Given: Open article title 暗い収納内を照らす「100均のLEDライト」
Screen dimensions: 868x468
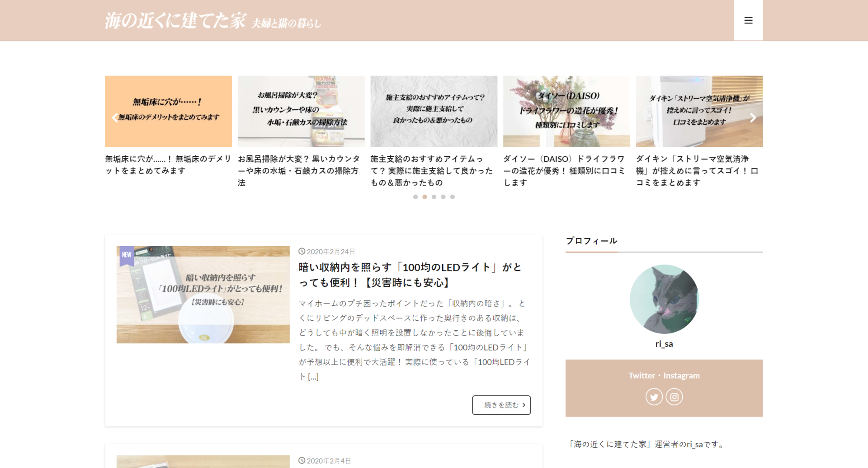Looking at the screenshot, I should [410, 275].
